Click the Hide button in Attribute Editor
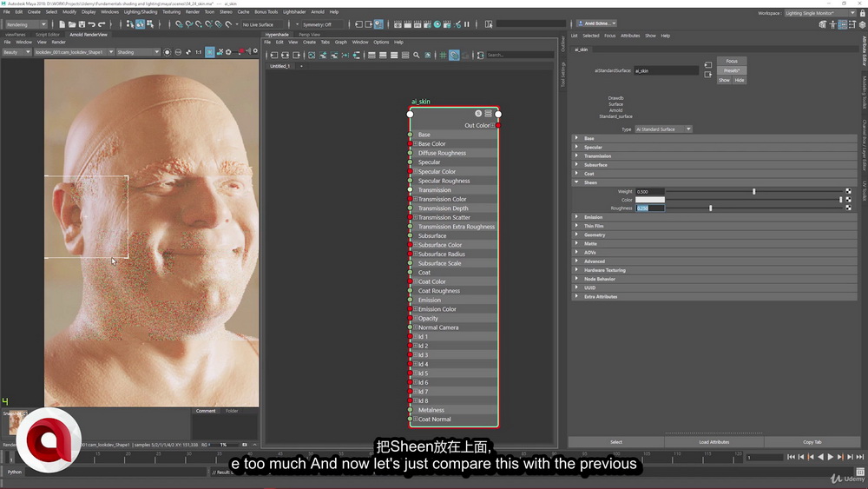This screenshot has height=489, width=868. click(739, 80)
